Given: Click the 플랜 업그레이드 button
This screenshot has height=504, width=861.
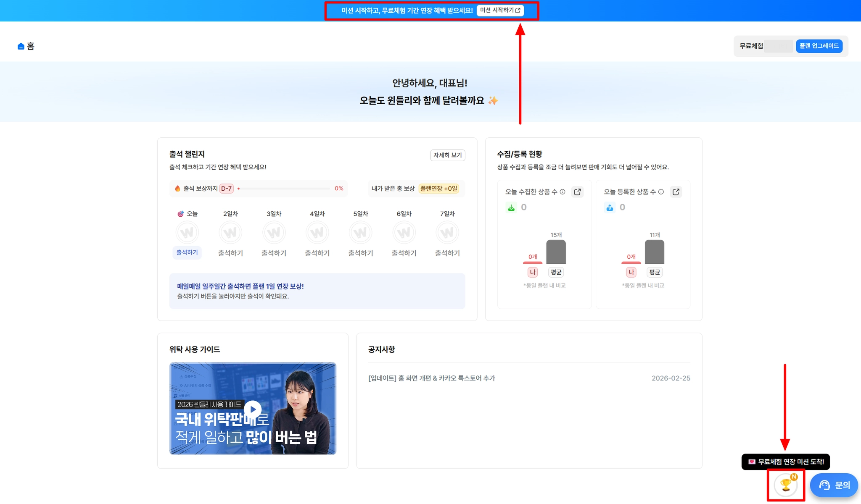Looking at the screenshot, I should (819, 46).
